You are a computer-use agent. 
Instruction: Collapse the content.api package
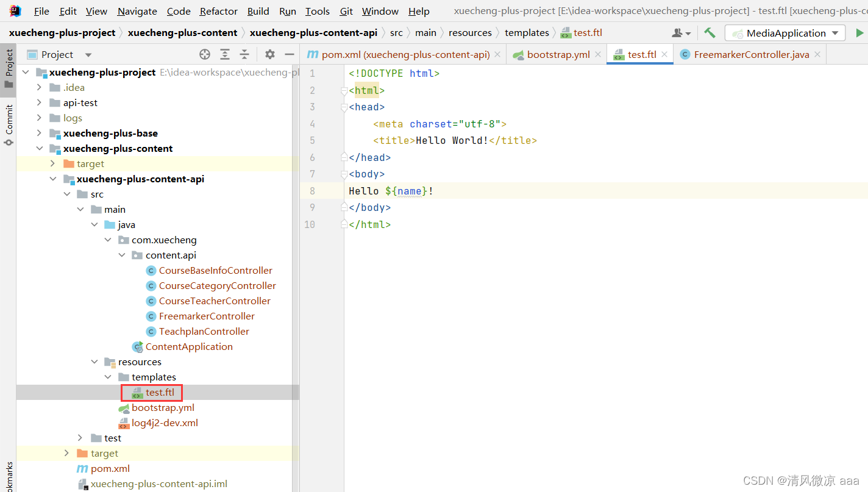pyautogui.click(x=122, y=255)
